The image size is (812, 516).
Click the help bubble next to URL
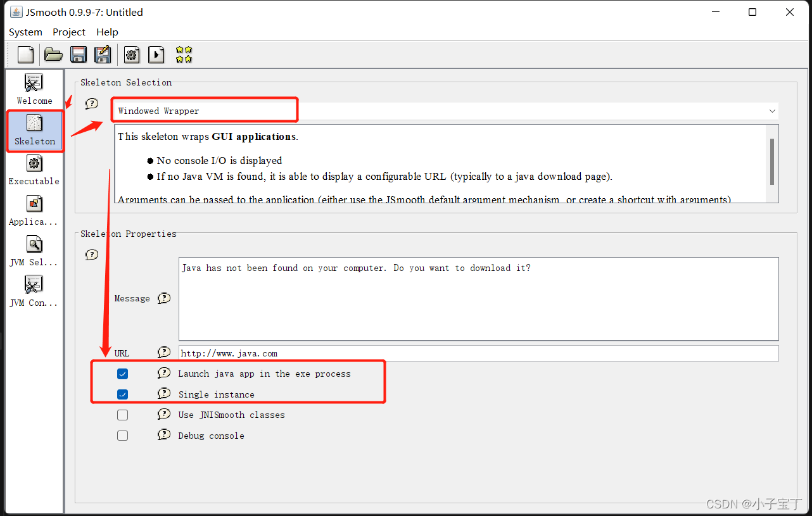[x=164, y=352]
